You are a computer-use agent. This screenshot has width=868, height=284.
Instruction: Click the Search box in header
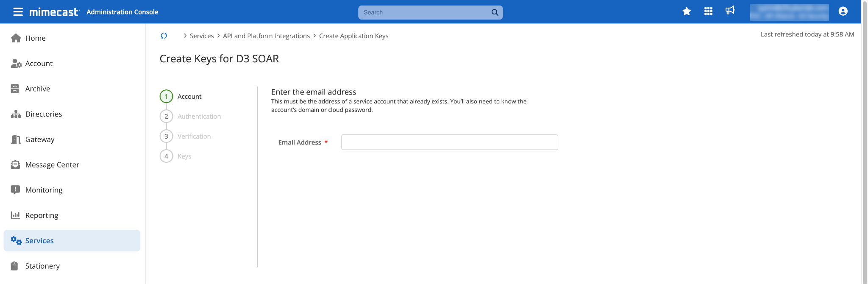tap(424, 12)
